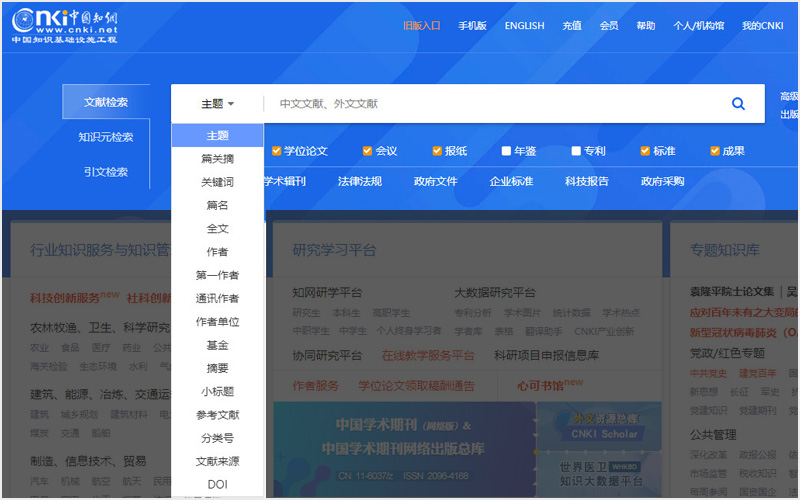The height and width of the screenshot is (500, 800).
Task: Choose 作者单位 option in the list
Action: pyautogui.click(x=217, y=321)
